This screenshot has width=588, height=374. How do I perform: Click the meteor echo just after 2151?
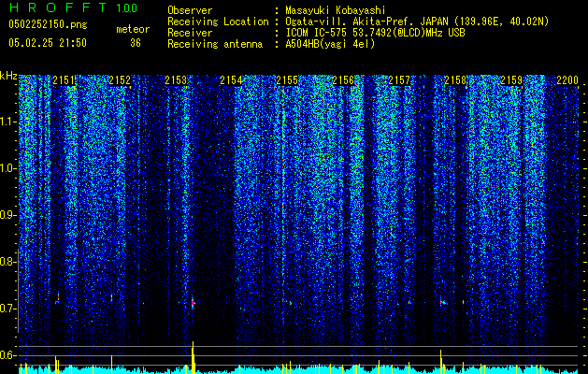coord(57,299)
